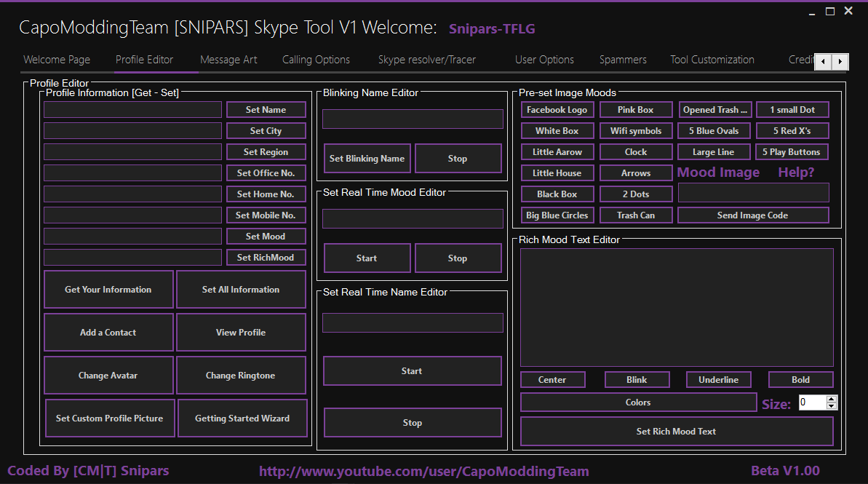Click Blinking Name Editor text field
868x484 pixels.
click(x=413, y=119)
